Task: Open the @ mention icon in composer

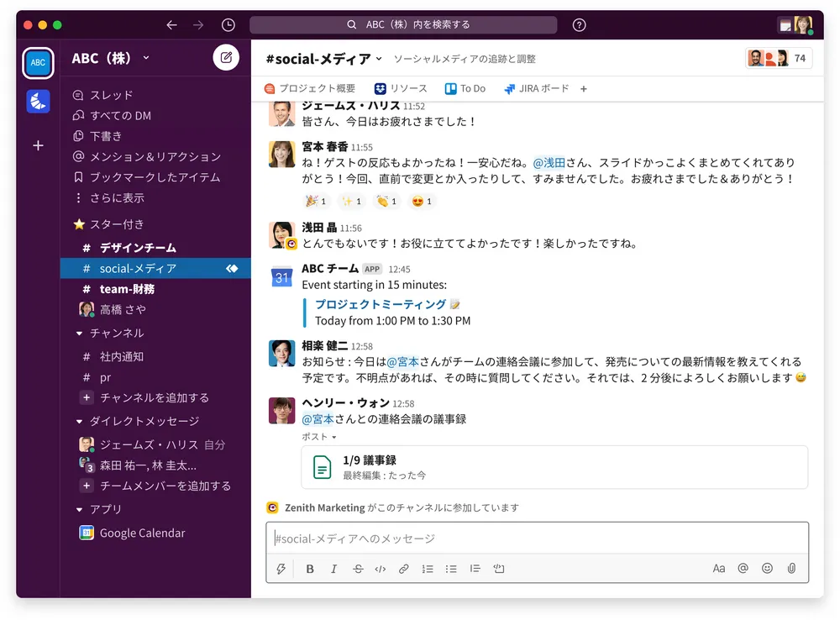Action: click(x=743, y=569)
